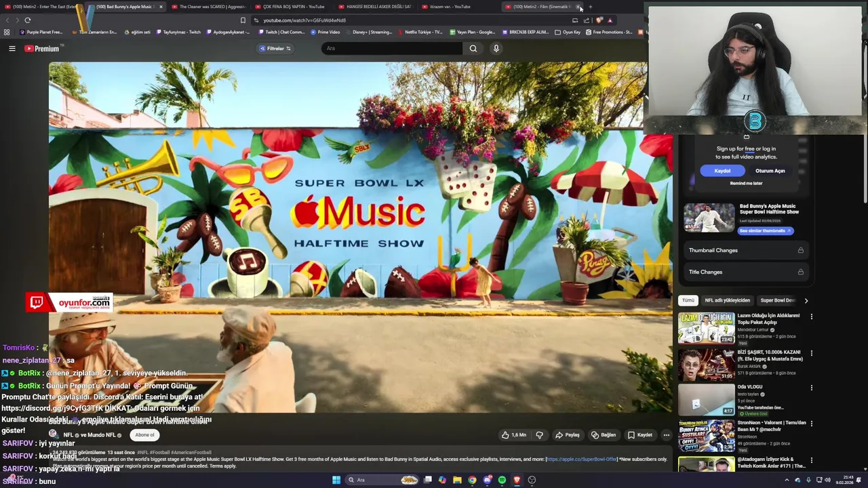Share the video via Paylaş button
Image resolution: width=868 pixels, height=488 pixels.
click(568, 435)
